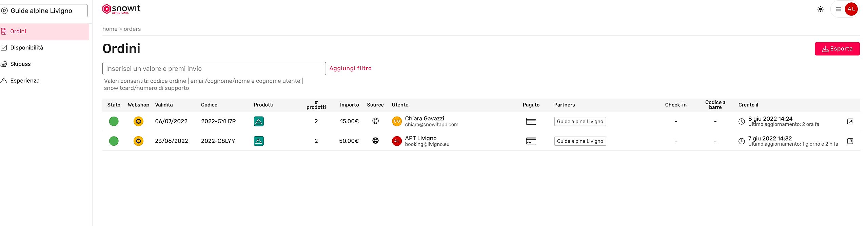This screenshot has width=868, height=226.
Task: Open order 2022-GYH7R details via external icon
Action: pos(850,121)
